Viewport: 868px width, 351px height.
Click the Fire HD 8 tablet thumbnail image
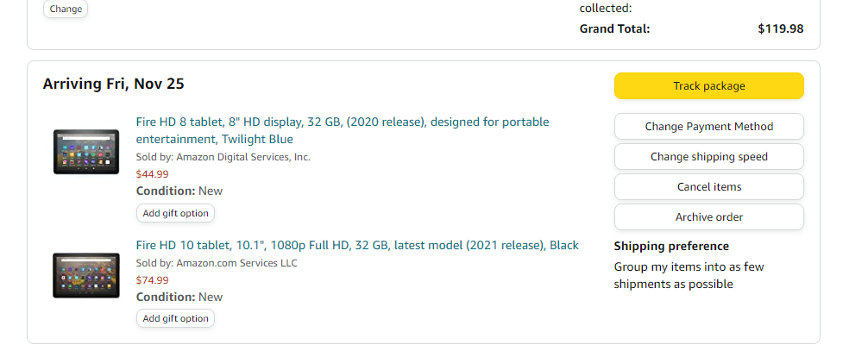86,152
